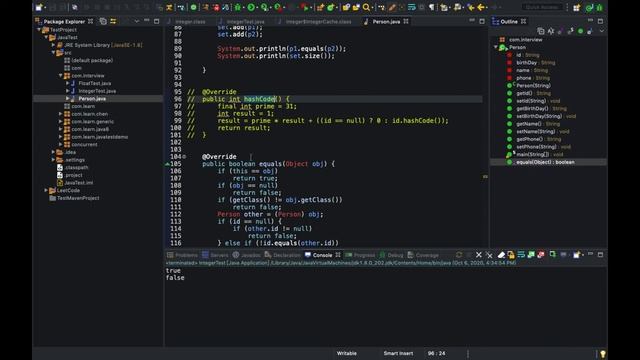The image size is (640, 360).
Task: Collapse the Person class in Outline
Action: pyautogui.click(x=496, y=47)
